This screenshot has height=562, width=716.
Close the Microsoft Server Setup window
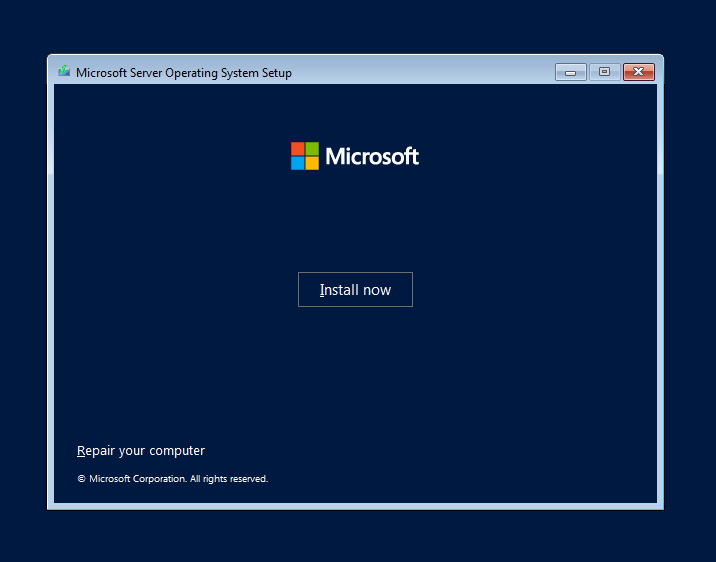(639, 72)
